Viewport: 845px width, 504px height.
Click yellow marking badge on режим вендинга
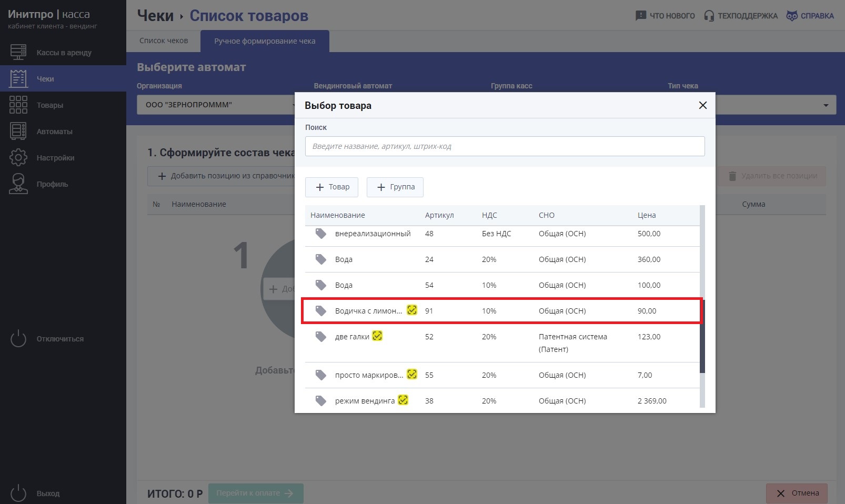pyautogui.click(x=403, y=400)
